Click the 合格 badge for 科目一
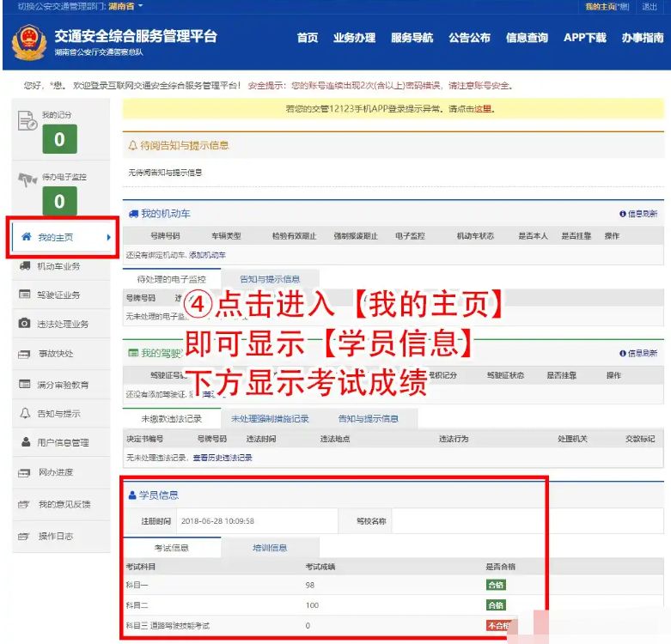Viewport: 671px width, 644px height. [x=496, y=585]
